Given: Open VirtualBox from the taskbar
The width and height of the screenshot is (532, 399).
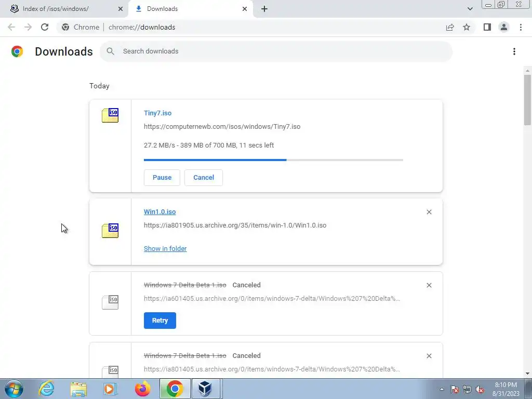Looking at the screenshot, I should [x=206, y=389].
